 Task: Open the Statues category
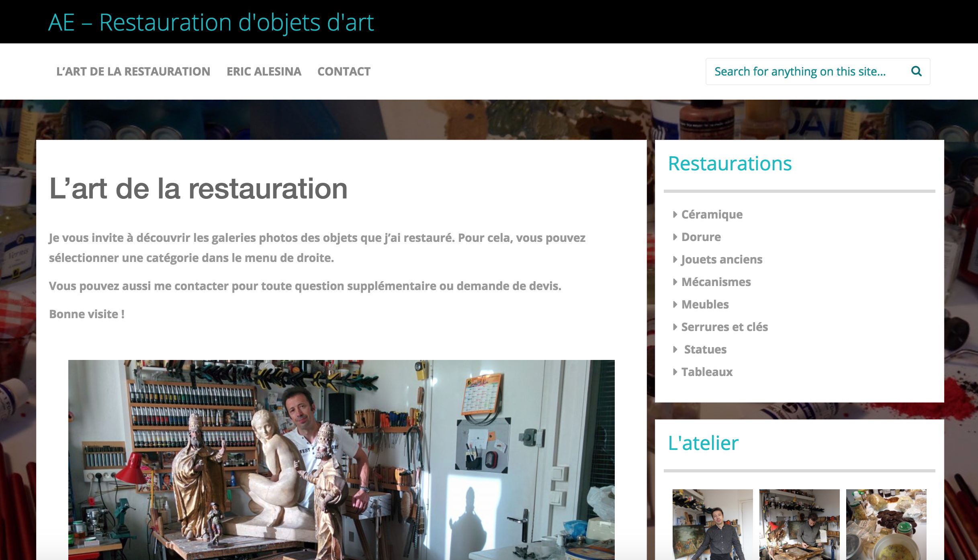coord(705,349)
